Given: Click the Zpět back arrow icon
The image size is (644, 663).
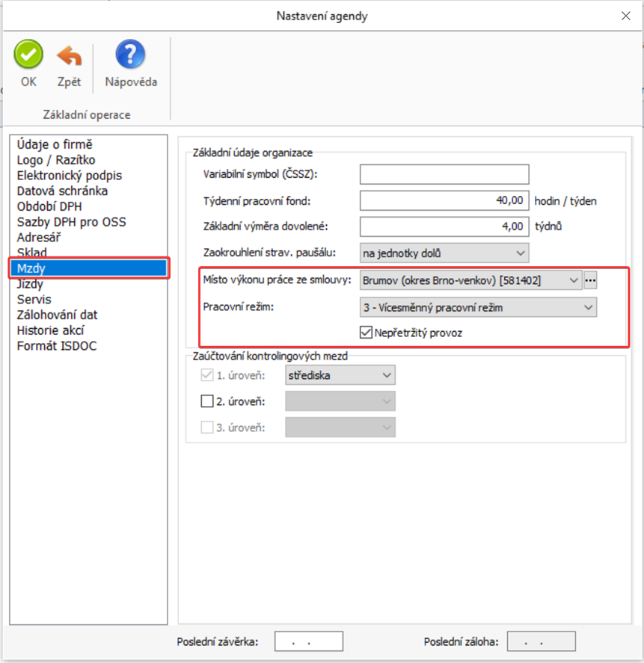Looking at the screenshot, I should tap(69, 56).
